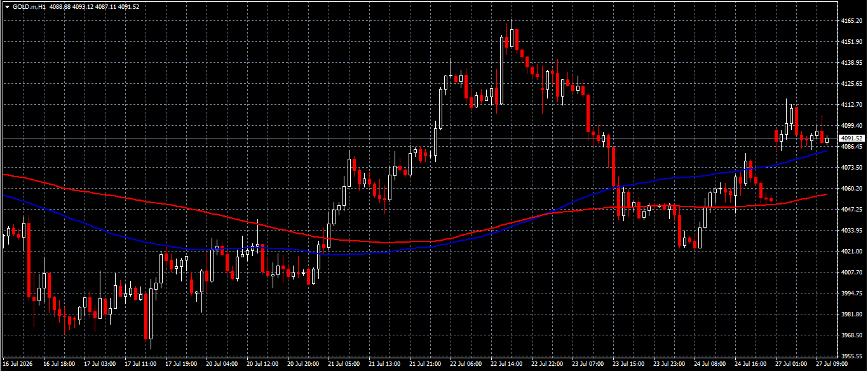Click the 4099.40 price axis label
The height and width of the screenshot is (371, 868).
850,126
